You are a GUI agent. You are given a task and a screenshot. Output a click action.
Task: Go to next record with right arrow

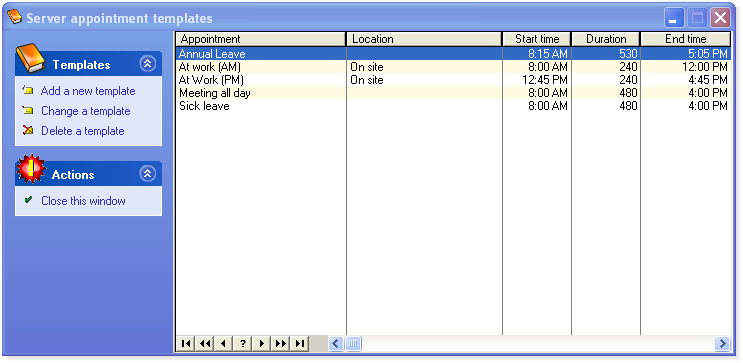262,343
